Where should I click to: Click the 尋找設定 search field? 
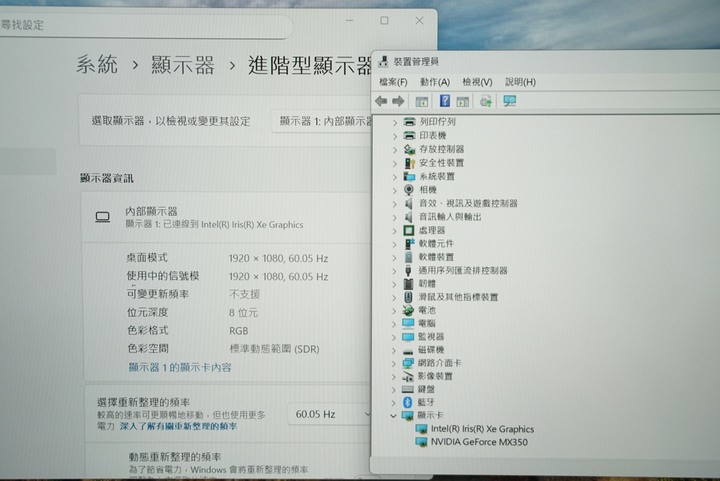point(146,25)
